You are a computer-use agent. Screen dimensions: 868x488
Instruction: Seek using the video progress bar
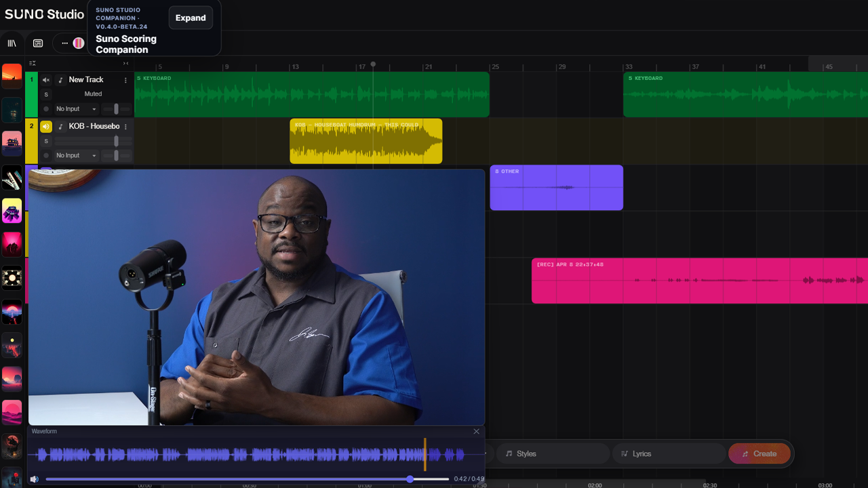[x=248, y=479]
